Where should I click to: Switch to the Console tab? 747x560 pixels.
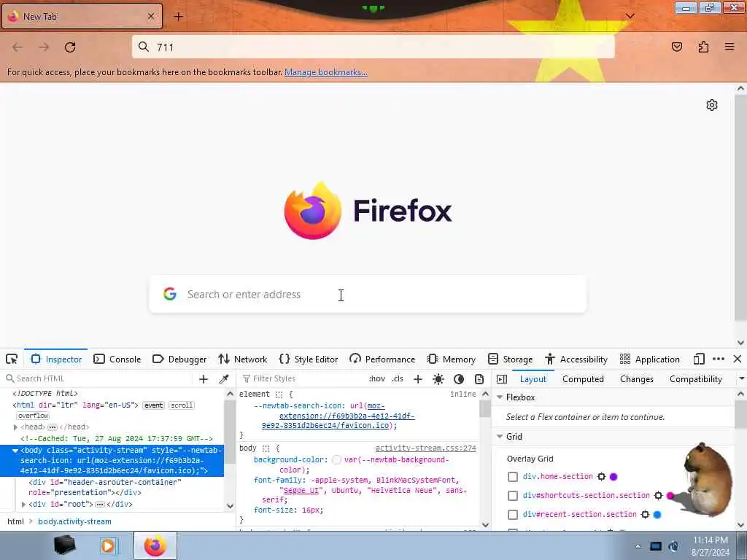point(117,359)
